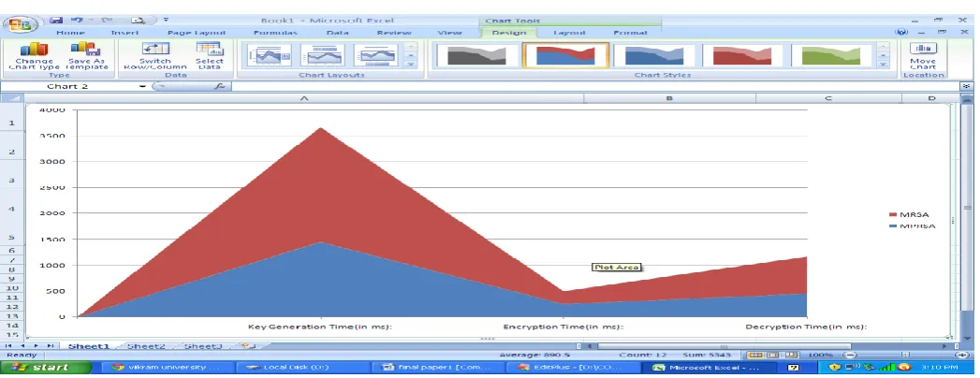
Task: Apply the second chart layout thumbnail
Action: tap(323, 55)
